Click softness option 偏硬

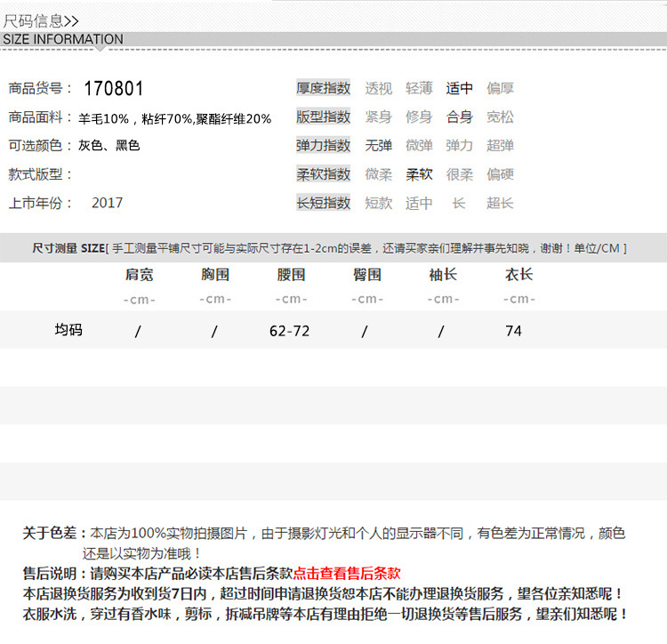tap(500, 174)
